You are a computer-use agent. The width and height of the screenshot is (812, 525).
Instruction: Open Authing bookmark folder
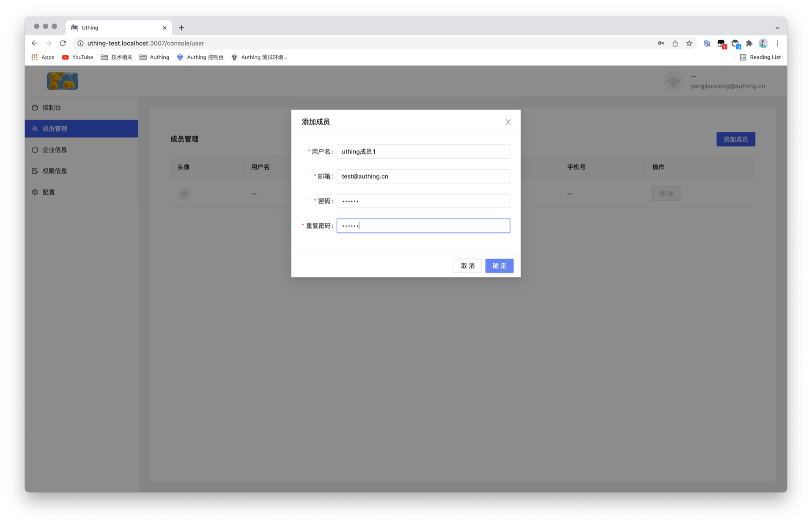coord(154,57)
